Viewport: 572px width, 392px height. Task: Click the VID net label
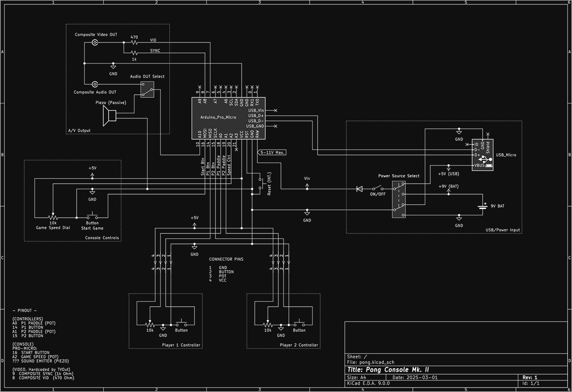click(x=153, y=40)
